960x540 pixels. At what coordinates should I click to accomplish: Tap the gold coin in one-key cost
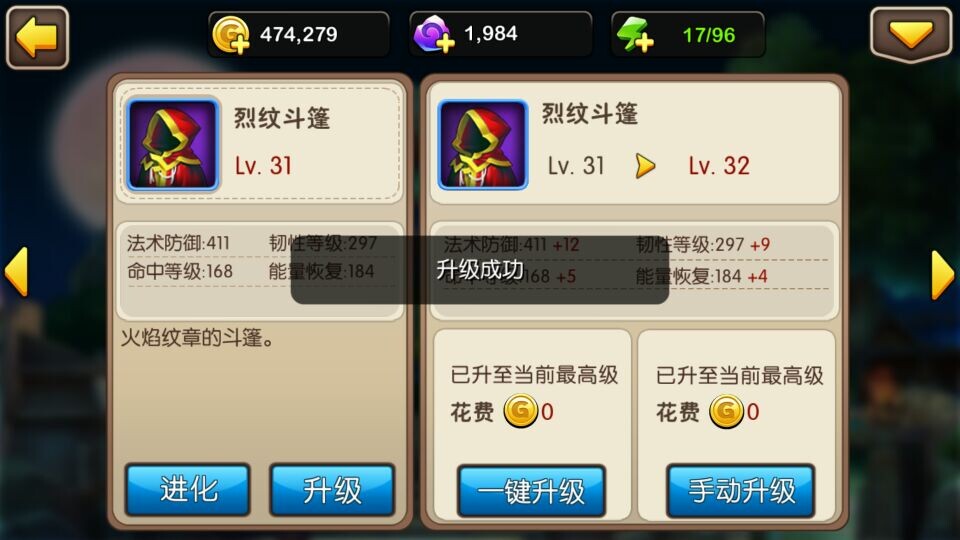tap(520, 411)
